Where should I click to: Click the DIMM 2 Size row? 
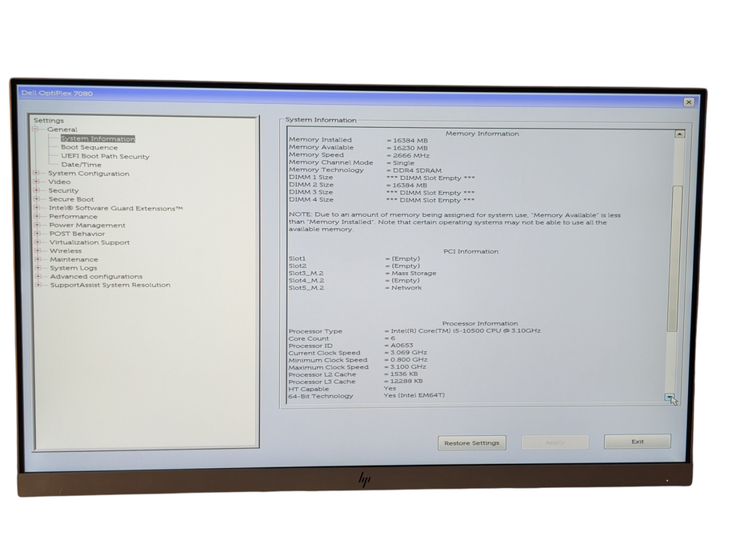358,185
